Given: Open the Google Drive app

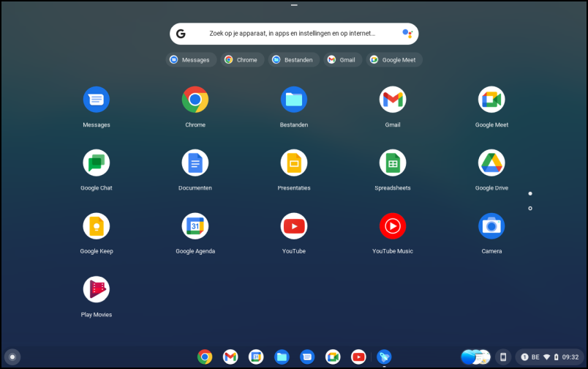Looking at the screenshot, I should pos(491,163).
